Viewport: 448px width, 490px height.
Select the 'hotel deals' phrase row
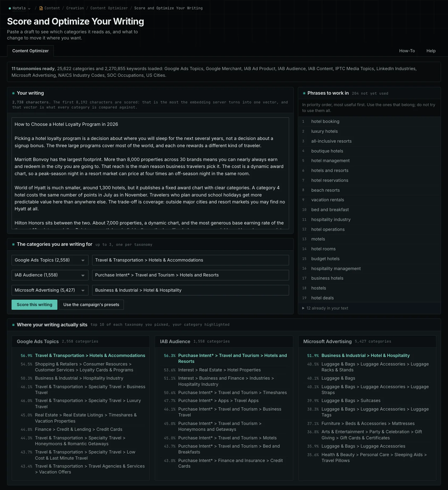[369, 298]
